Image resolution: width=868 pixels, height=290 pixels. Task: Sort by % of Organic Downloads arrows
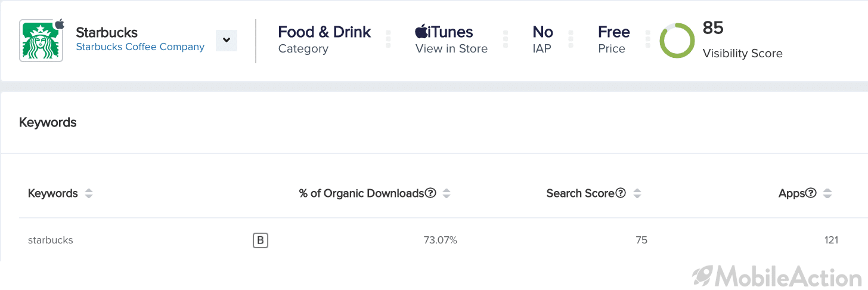point(447,193)
